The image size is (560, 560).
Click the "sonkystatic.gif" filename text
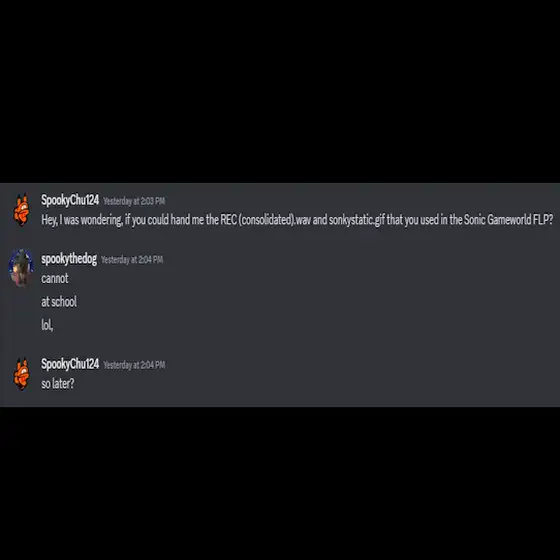coord(357,220)
